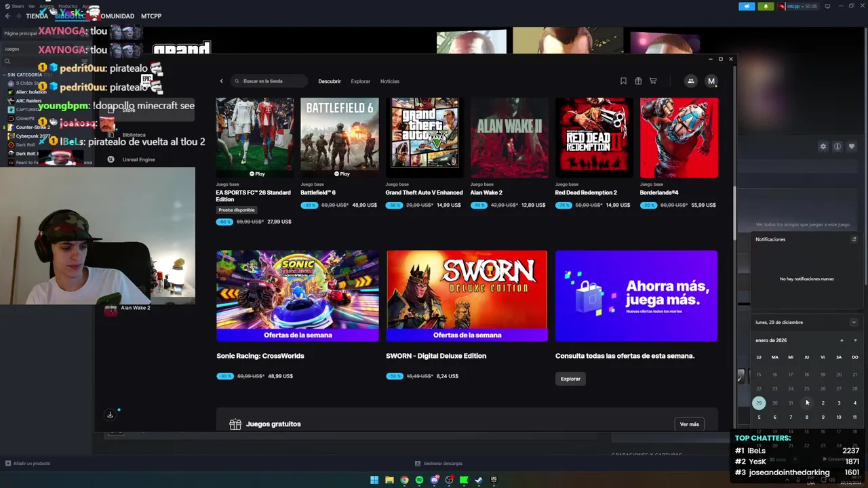Open Sonic Racing CrossWorlds offer banner
This screenshot has width=868, height=488.
(298, 296)
